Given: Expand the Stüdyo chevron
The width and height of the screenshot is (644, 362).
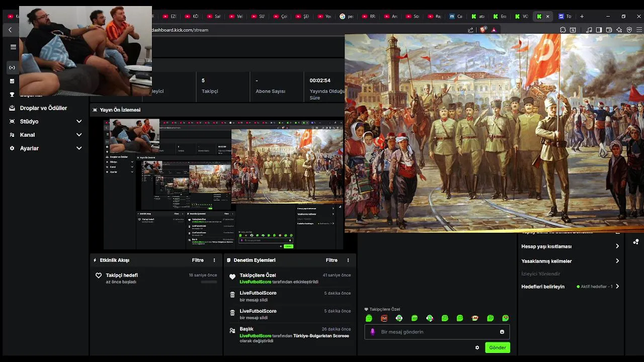Looking at the screenshot, I should tap(79, 122).
